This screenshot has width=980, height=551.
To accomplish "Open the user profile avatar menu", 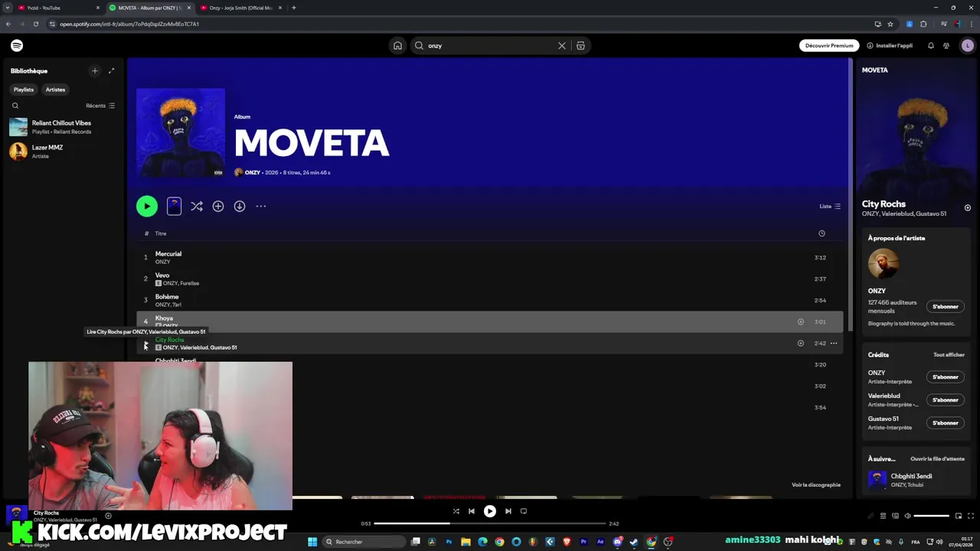I will tap(968, 46).
